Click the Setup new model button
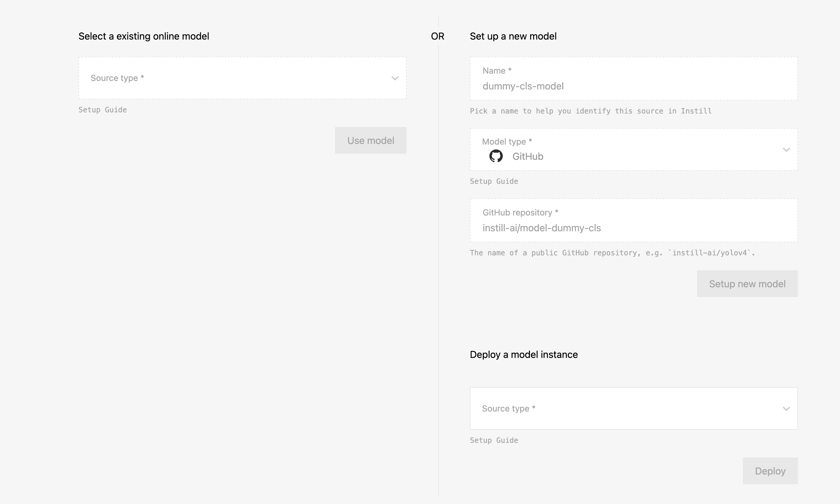 pos(747,284)
